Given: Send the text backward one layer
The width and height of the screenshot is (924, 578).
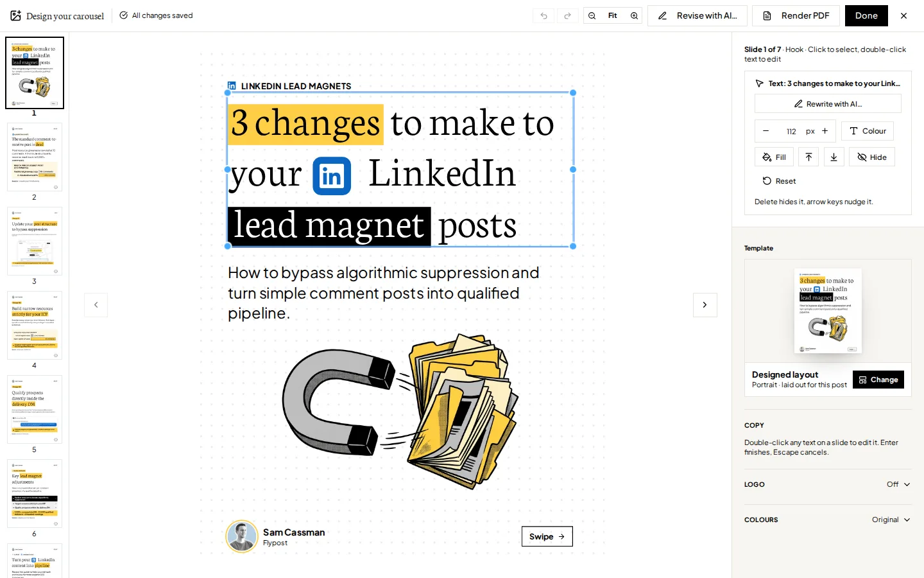Looking at the screenshot, I should pyautogui.click(x=834, y=157).
